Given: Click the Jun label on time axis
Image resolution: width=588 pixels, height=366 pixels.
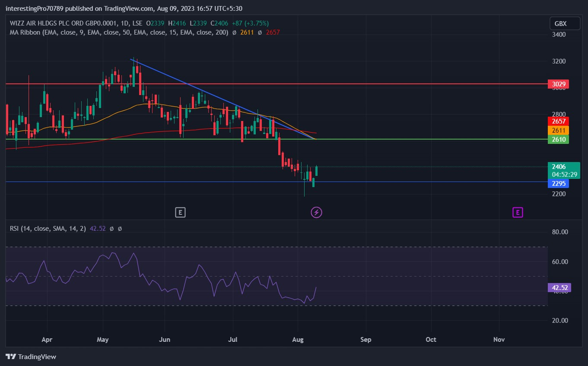Looking at the screenshot, I should (165, 340).
